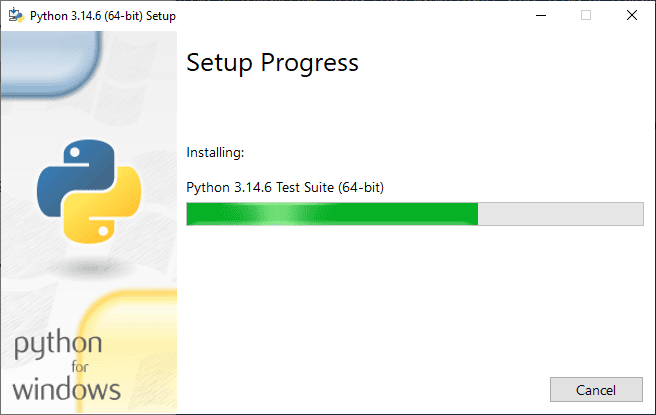Click the installer icon in the title bar
Screen dimensions: 656x415
pyautogui.click(x=16, y=15)
